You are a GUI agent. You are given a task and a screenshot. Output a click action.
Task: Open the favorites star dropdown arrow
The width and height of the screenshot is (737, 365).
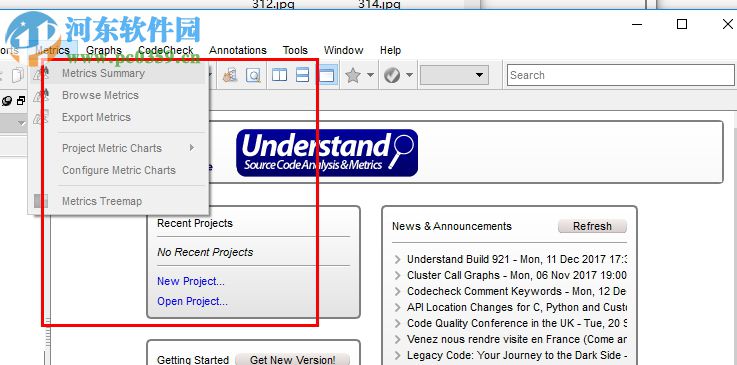(x=370, y=75)
